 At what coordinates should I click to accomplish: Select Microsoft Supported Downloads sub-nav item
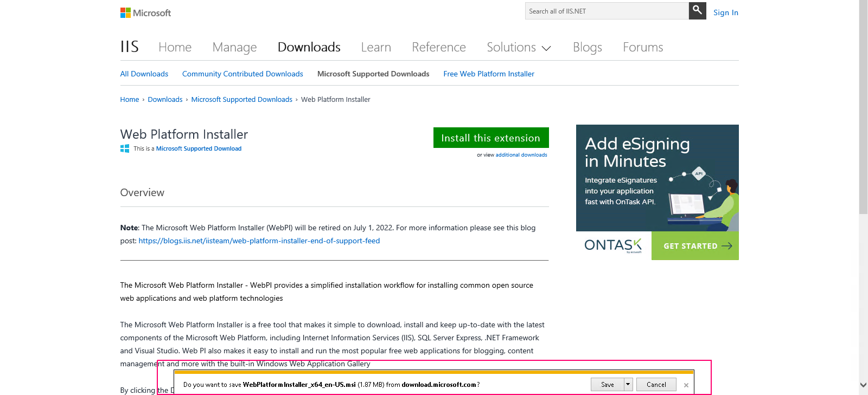[x=373, y=74]
